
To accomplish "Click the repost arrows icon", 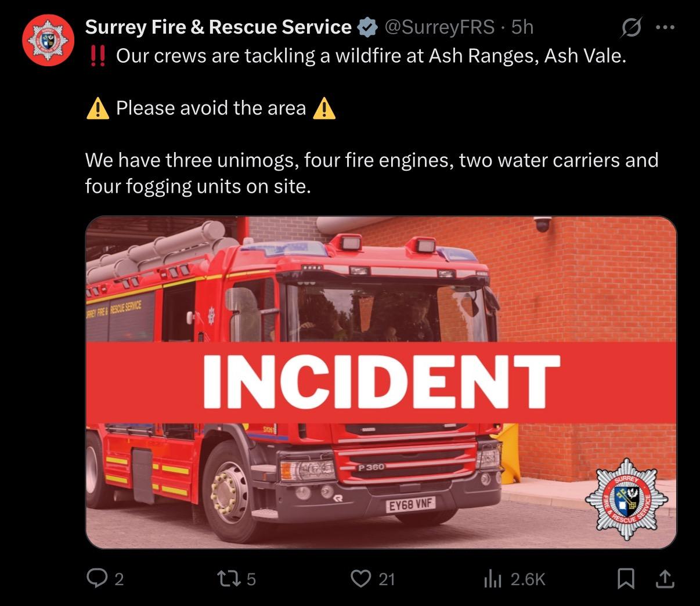I will (227, 578).
